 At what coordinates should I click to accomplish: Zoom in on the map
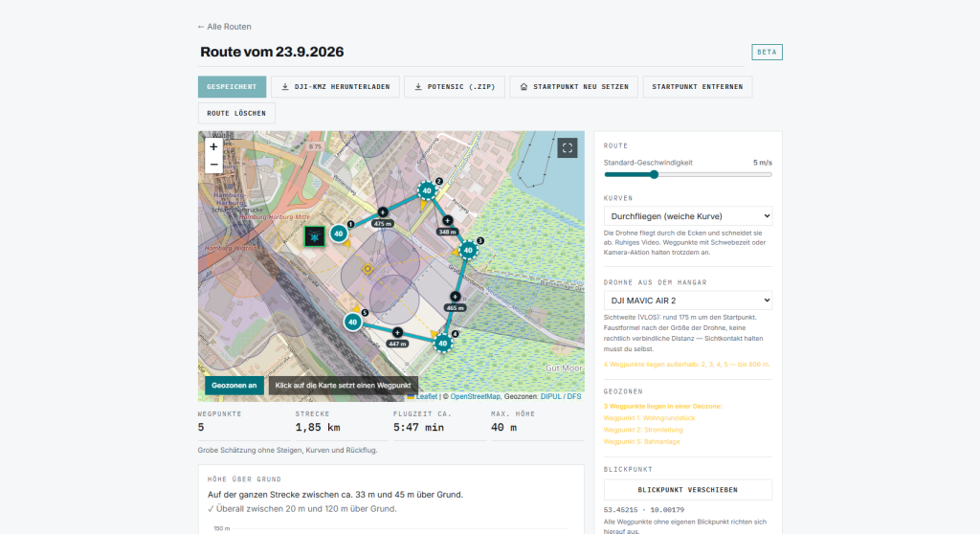click(213, 147)
